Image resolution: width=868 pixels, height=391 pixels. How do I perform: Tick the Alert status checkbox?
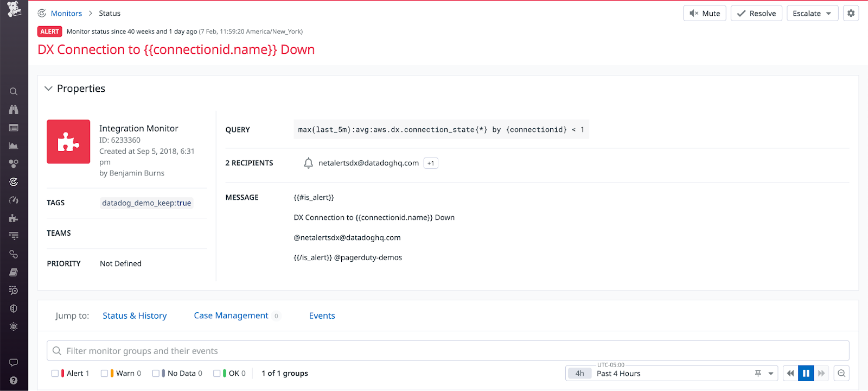coord(55,373)
